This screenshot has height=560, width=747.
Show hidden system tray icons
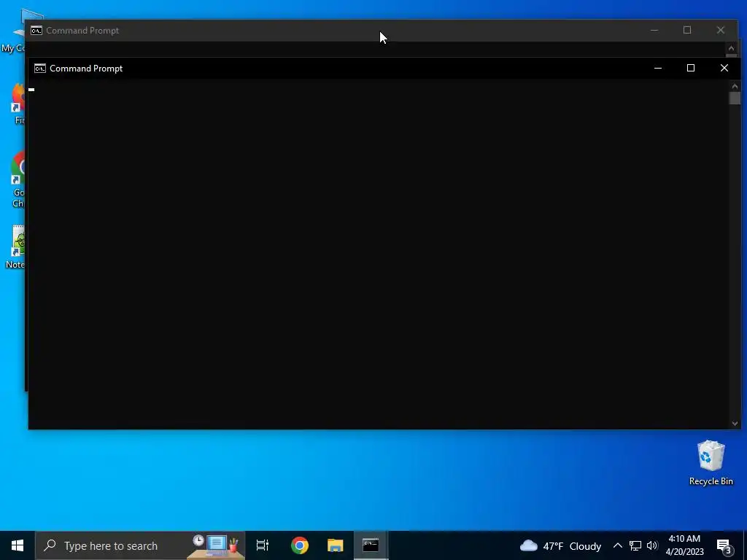(617, 545)
